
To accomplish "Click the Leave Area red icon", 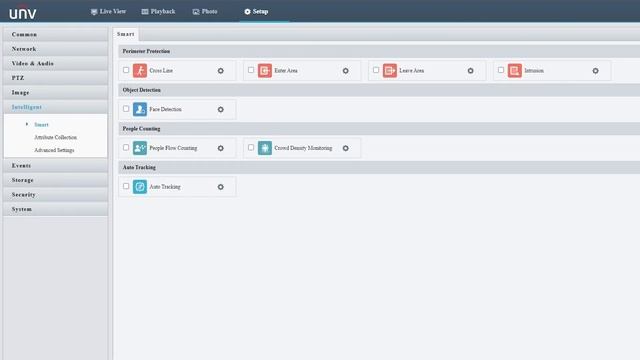I will tap(389, 71).
